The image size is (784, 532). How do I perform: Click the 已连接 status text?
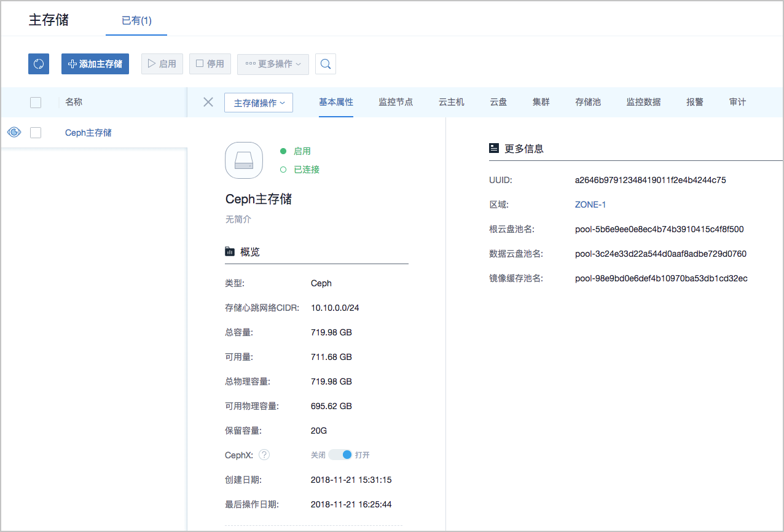click(x=306, y=170)
